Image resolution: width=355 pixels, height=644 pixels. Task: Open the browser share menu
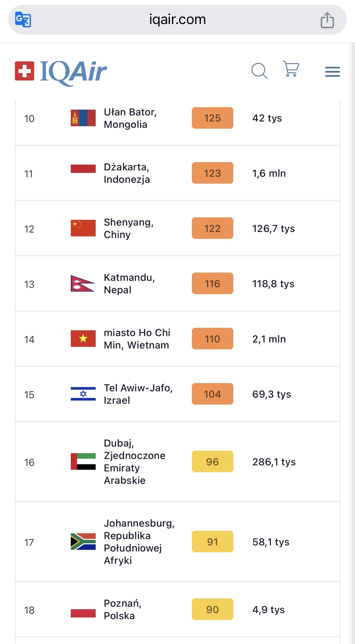click(327, 20)
